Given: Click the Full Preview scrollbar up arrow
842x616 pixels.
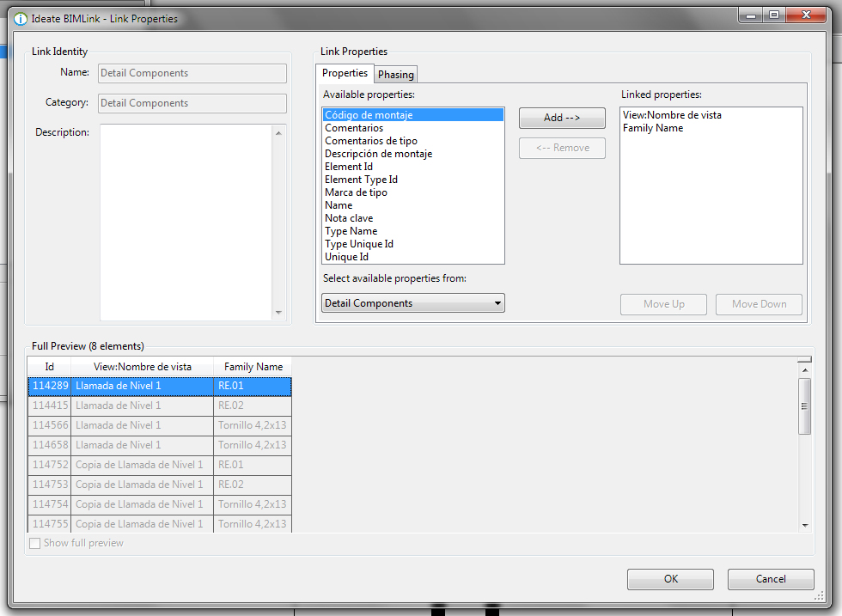Looking at the screenshot, I should (x=804, y=370).
